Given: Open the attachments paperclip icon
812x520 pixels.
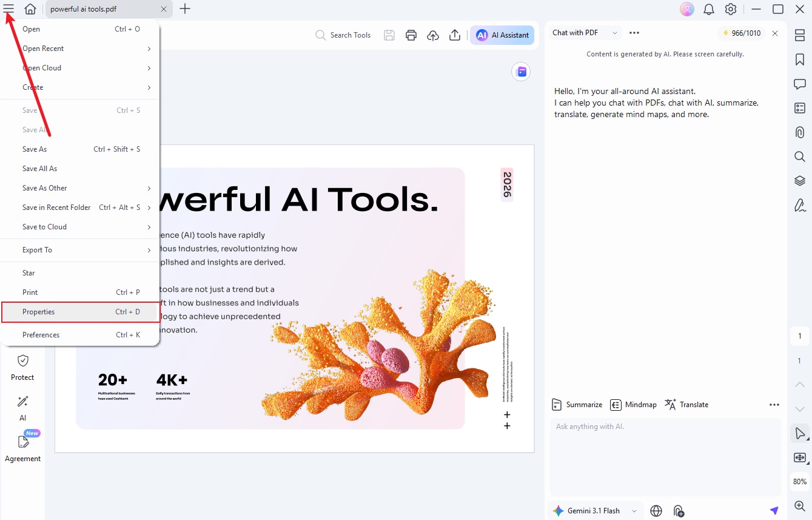Looking at the screenshot, I should pos(800,132).
